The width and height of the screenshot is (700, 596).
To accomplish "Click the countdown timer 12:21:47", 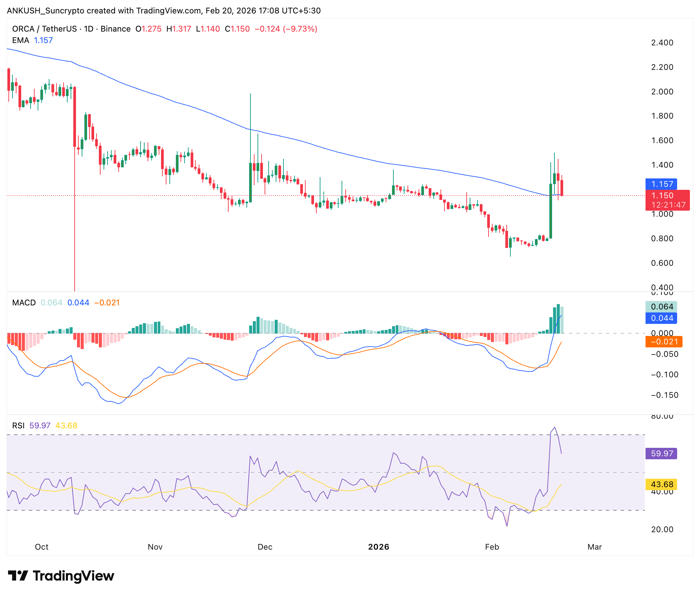I will pos(668,205).
